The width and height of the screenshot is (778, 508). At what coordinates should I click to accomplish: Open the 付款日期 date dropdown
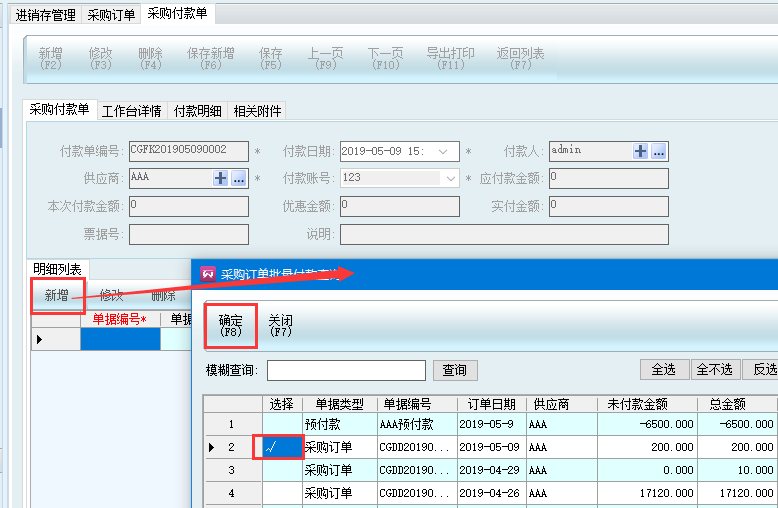(449, 151)
